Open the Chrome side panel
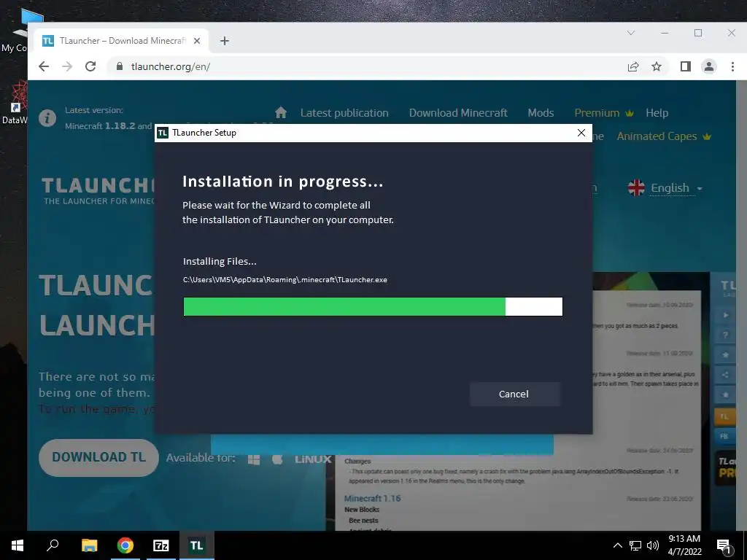 (x=686, y=66)
